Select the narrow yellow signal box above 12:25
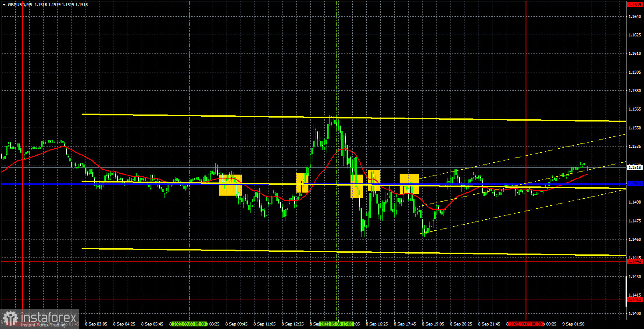The image size is (644, 329). (x=302, y=182)
